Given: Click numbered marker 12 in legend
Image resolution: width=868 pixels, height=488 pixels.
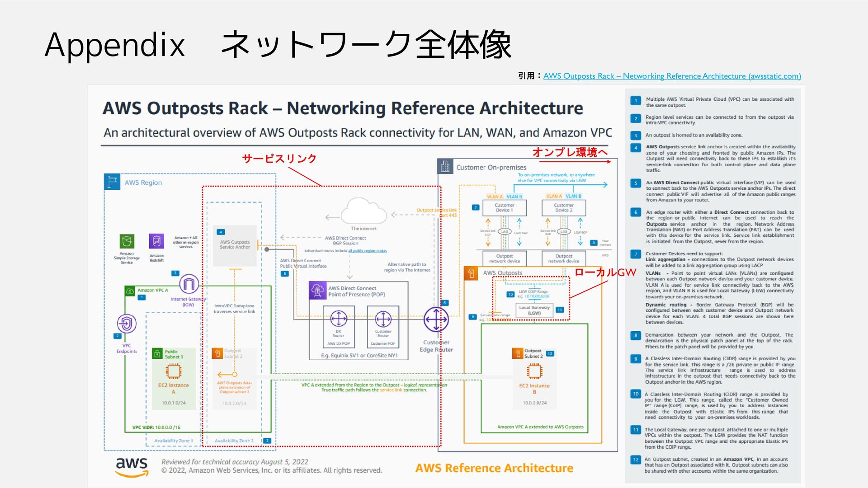Looking at the screenshot, I should click(x=636, y=460).
